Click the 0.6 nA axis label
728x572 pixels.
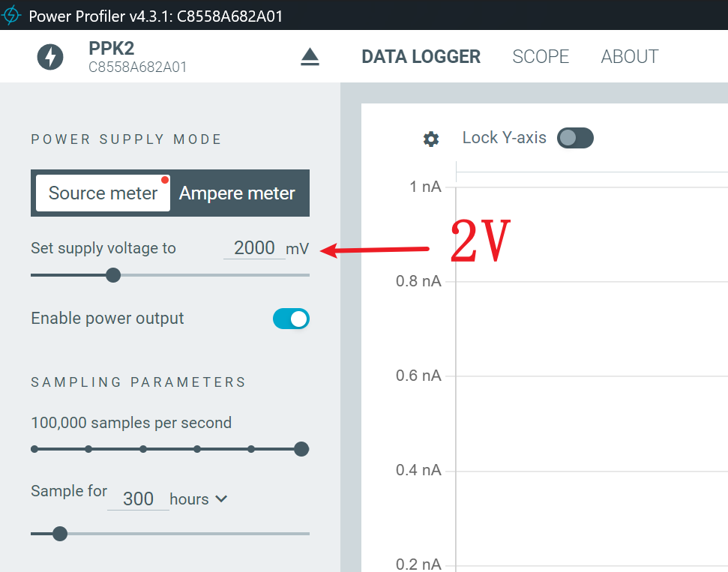click(x=418, y=376)
